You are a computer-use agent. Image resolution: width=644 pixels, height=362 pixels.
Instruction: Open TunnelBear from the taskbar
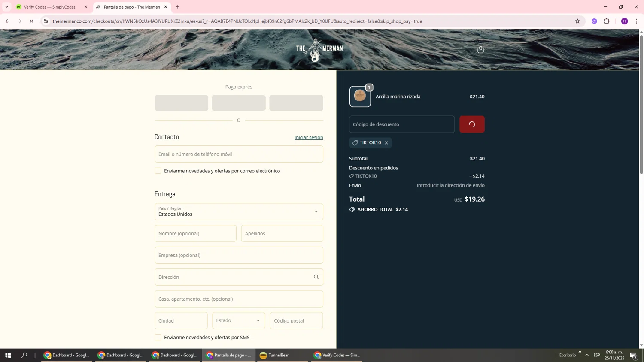pyautogui.click(x=283, y=355)
